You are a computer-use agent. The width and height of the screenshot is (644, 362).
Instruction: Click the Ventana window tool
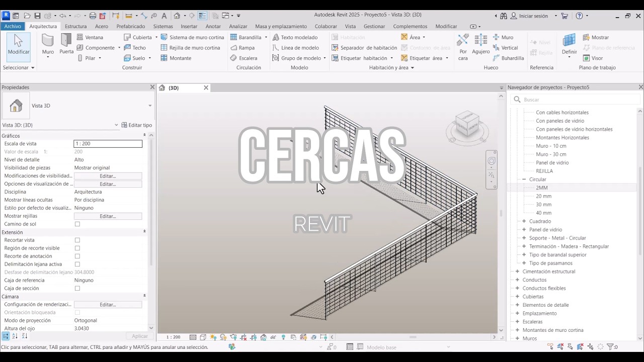pos(90,37)
